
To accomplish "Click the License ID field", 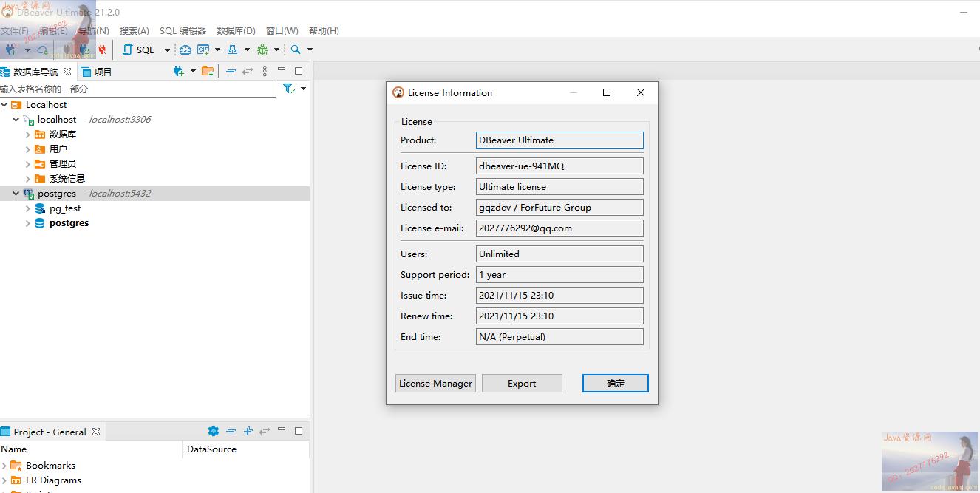I will 559,166.
